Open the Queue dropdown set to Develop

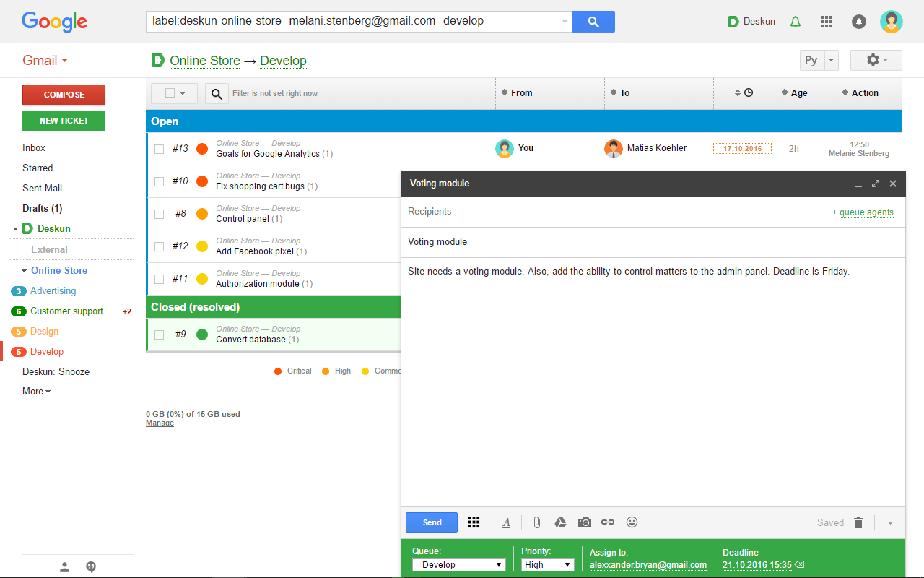(x=459, y=565)
